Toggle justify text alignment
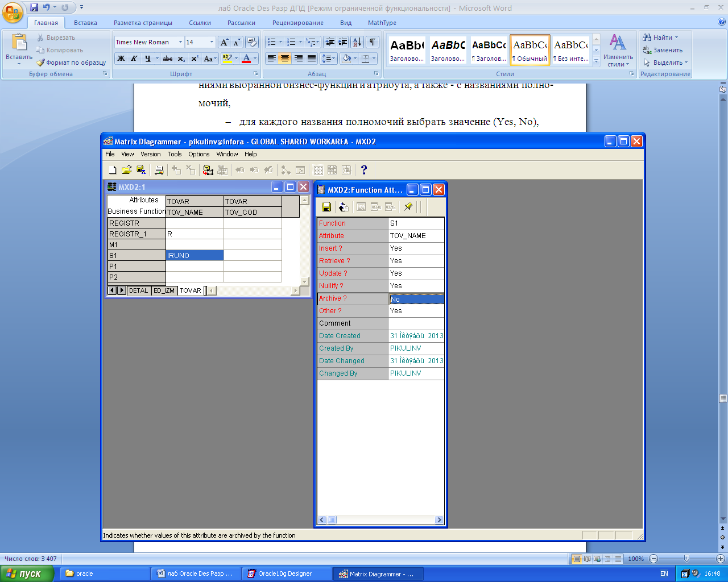728x582 pixels. (312, 58)
